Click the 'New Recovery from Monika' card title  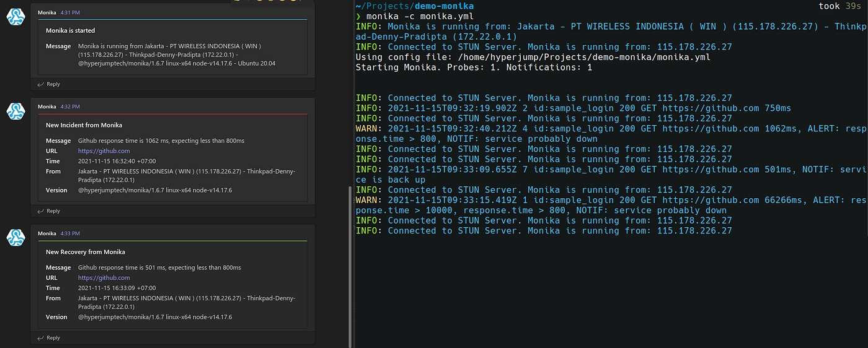click(86, 252)
